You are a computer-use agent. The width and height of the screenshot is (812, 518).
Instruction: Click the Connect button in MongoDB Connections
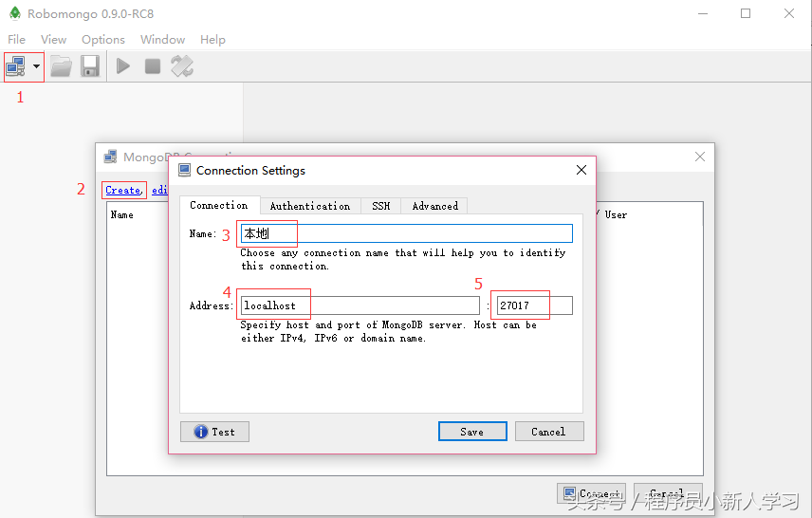[591, 493]
